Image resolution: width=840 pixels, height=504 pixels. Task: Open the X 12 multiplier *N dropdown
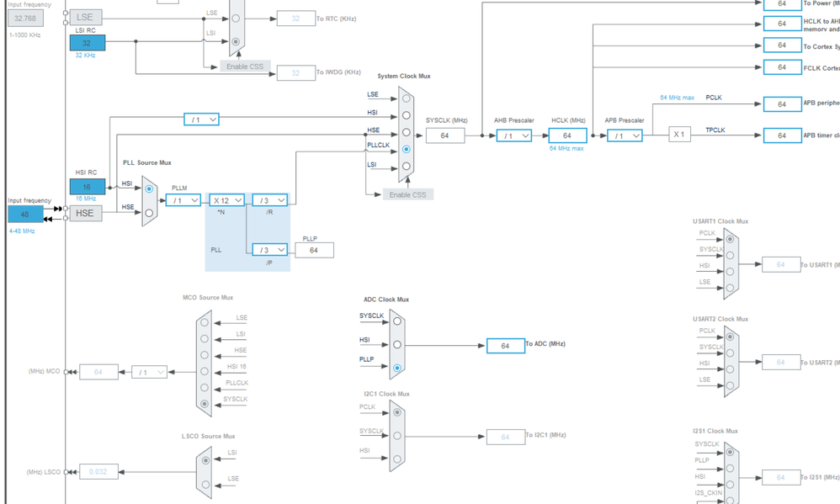pos(226,200)
